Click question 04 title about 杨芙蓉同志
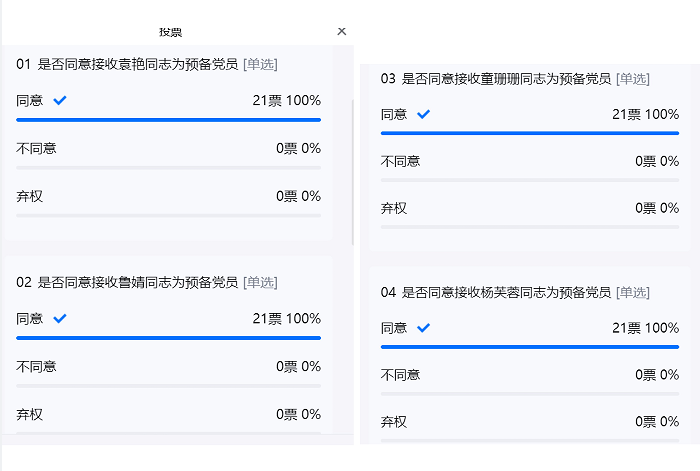This screenshot has height=471, width=700. pyautogui.click(x=496, y=293)
